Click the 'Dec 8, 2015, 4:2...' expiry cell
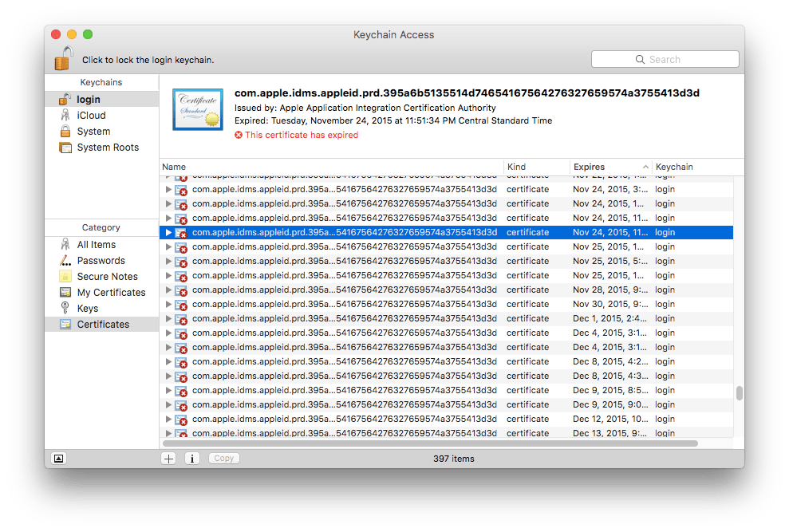Viewport: 789px width, 532px height. [610, 362]
